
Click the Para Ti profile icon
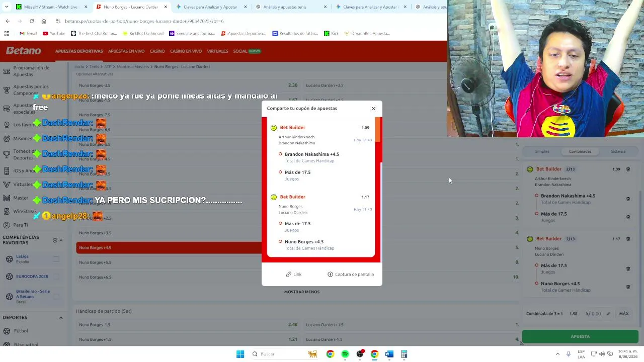[7, 225]
